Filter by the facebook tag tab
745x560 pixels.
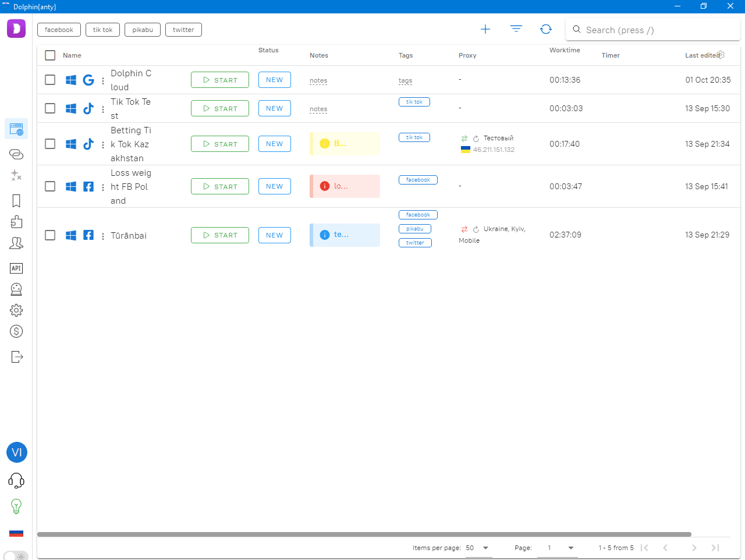[x=59, y=30]
